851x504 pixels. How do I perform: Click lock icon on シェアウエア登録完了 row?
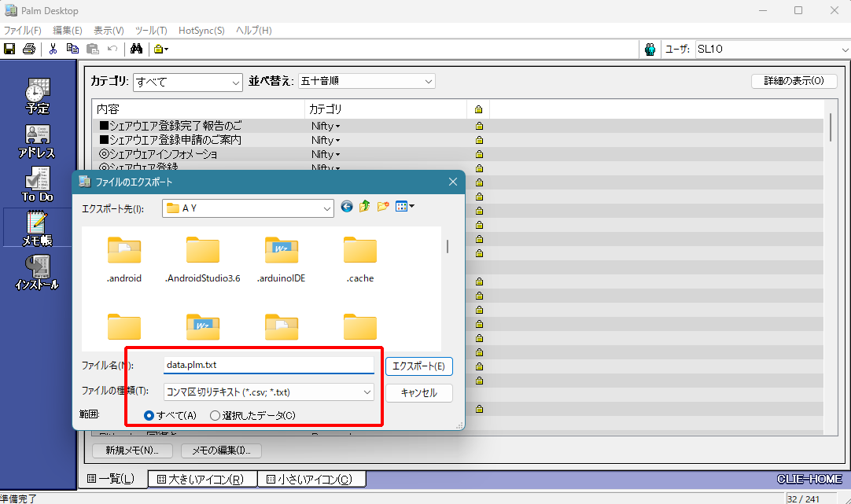pos(479,126)
